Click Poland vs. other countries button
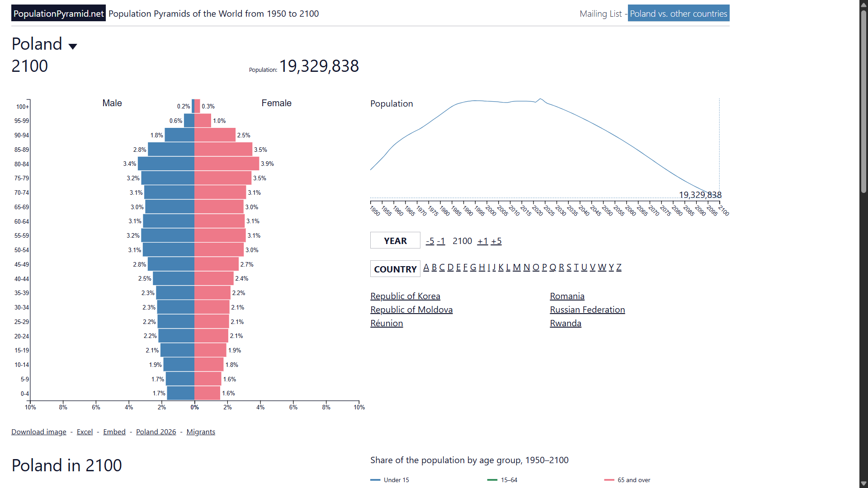Image resolution: width=868 pixels, height=488 pixels. pyautogui.click(x=679, y=14)
